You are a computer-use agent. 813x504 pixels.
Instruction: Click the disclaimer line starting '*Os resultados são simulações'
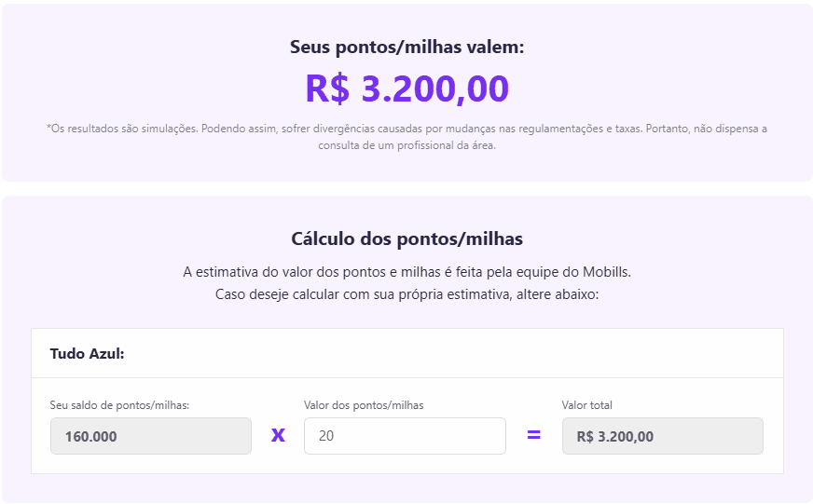[406, 129]
